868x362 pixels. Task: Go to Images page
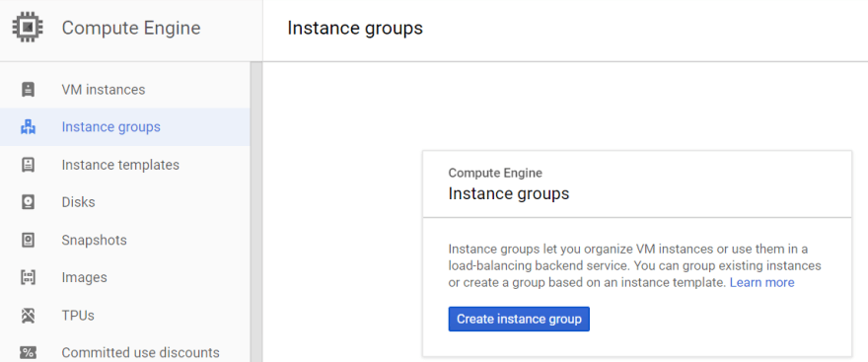click(124, 277)
